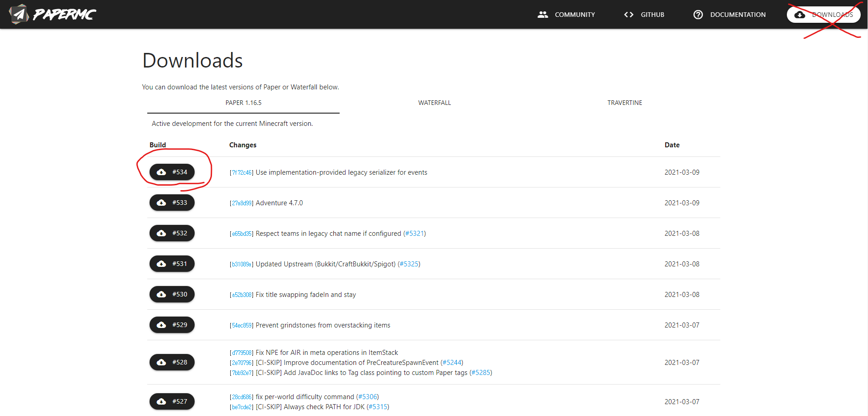Image resolution: width=868 pixels, height=416 pixels.
Task: Open pull request #5306 link
Action: click(x=367, y=397)
